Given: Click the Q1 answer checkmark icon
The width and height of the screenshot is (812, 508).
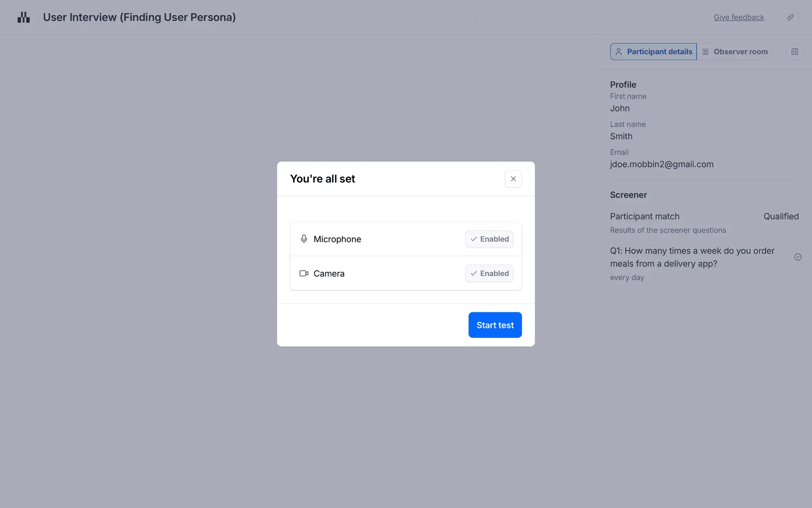Looking at the screenshot, I should pos(798,257).
